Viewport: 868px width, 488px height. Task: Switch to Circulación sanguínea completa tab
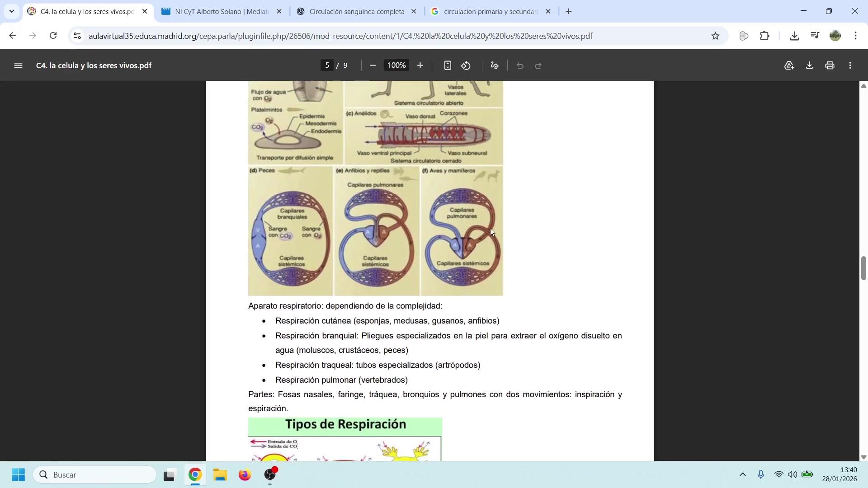[356, 12]
